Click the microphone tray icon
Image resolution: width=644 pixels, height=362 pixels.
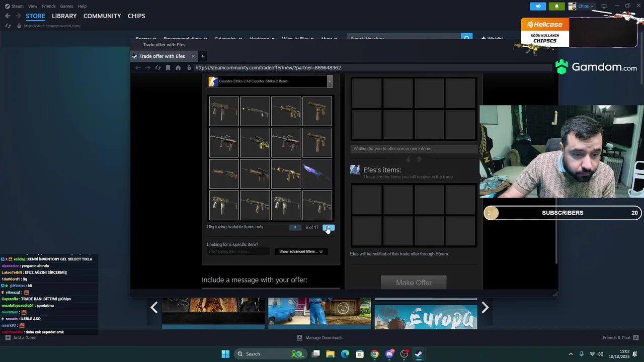[582, 354]
